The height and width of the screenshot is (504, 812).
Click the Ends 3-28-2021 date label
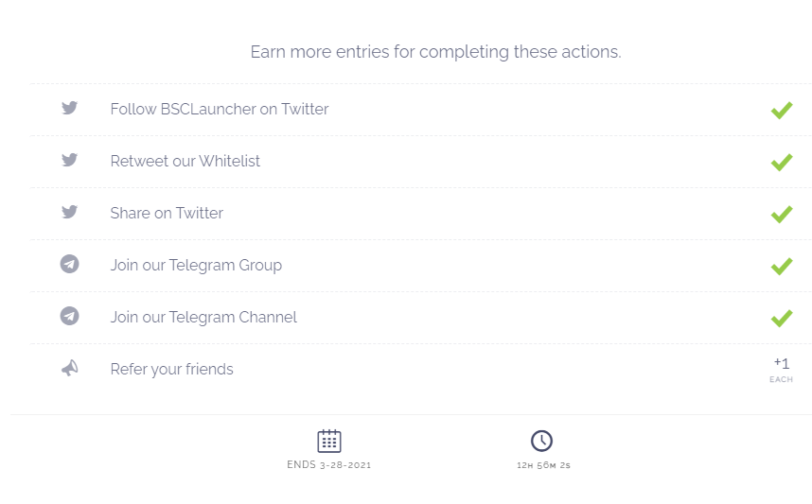point(328,465)
